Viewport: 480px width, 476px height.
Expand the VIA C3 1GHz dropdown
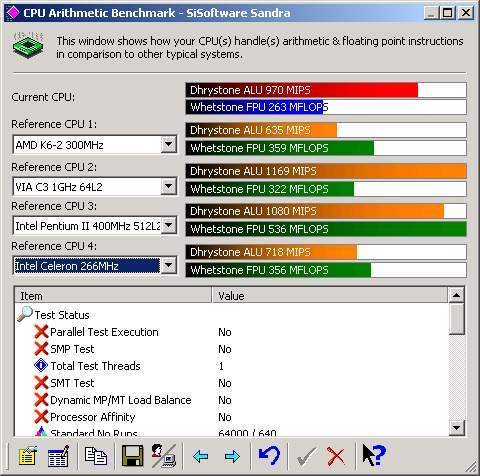pyautogui.click(x=169, y=186)
